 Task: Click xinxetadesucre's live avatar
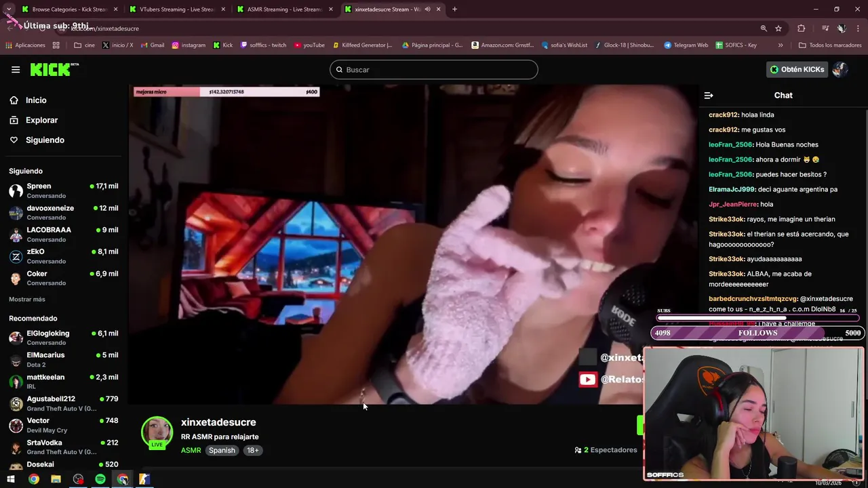pos(157,432)
